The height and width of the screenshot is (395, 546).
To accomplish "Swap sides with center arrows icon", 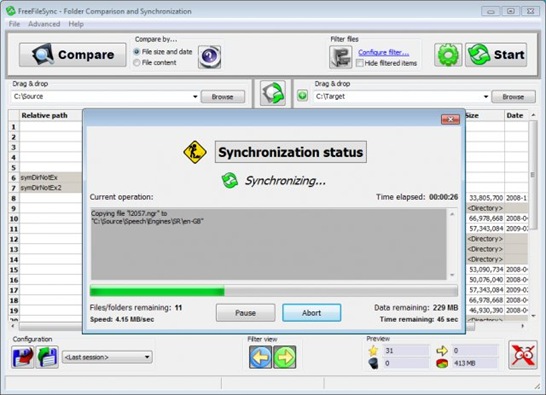I will [x=273, y=93].
